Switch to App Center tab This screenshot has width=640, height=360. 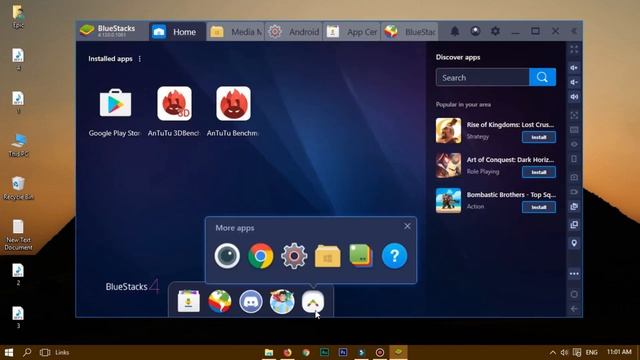pos(352,31)
